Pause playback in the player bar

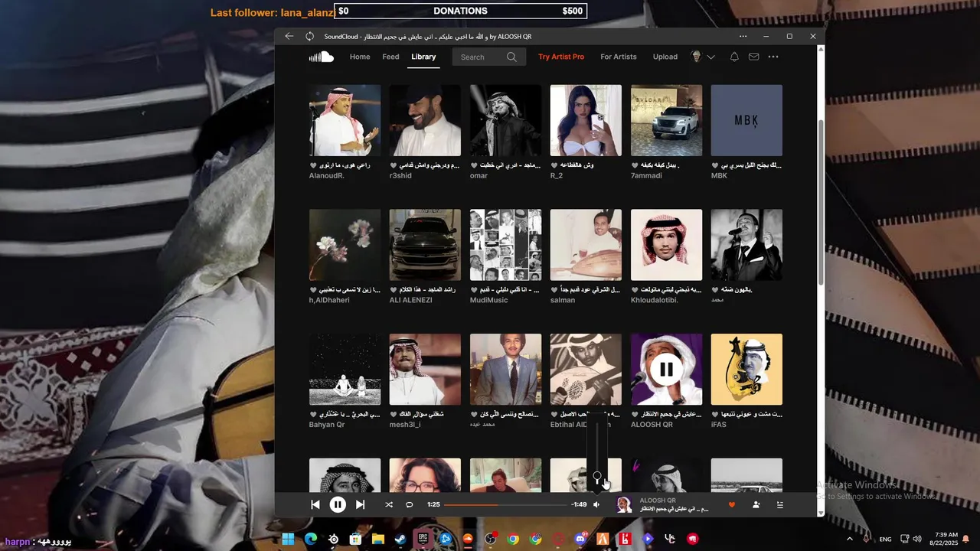click(x=338, y=504)
